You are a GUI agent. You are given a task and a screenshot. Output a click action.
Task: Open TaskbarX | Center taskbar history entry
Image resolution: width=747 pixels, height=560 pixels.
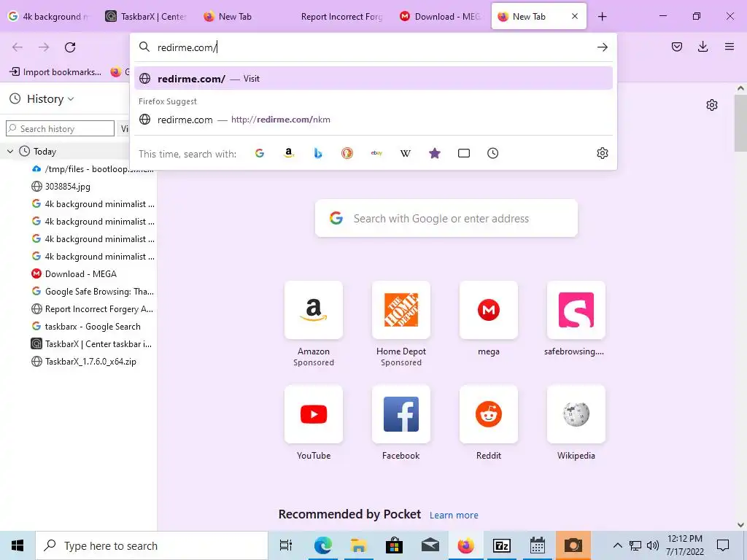click(91, 344)
